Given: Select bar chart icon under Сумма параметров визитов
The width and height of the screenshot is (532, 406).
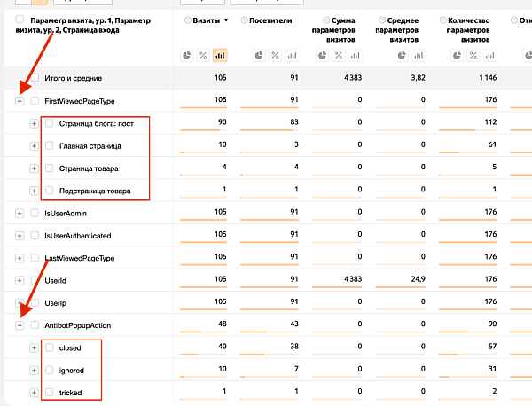Looking at the screenshot, I should (x=356, y=55).
